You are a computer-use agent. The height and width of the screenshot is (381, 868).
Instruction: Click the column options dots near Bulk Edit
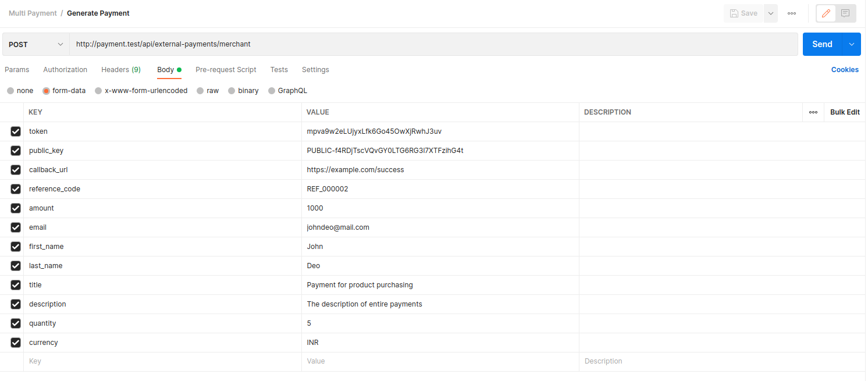(x=813, y=112)
